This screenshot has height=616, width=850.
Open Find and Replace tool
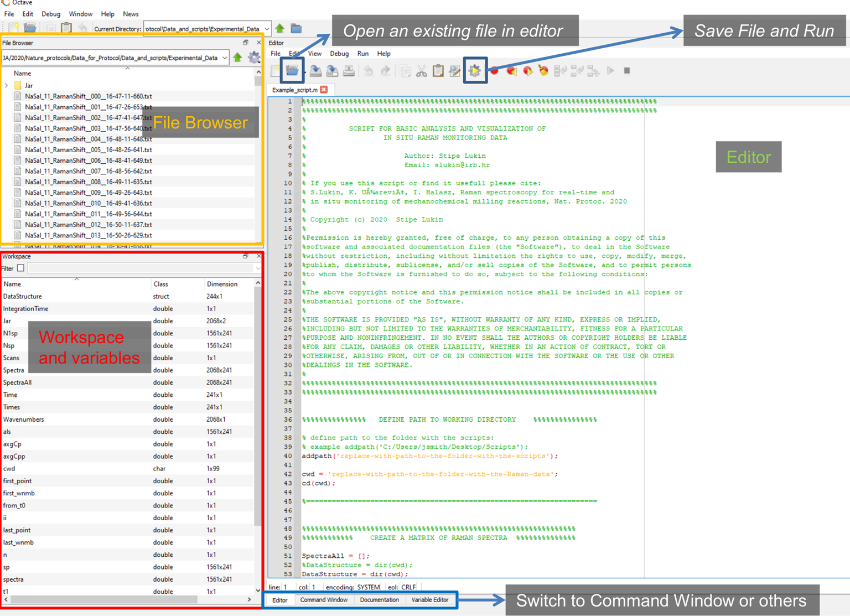pyautogui.click(x=455, y=71)
